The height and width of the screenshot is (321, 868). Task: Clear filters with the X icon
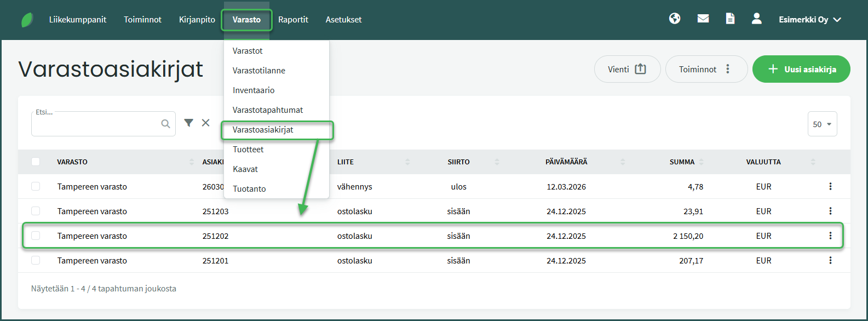(206, 123)
